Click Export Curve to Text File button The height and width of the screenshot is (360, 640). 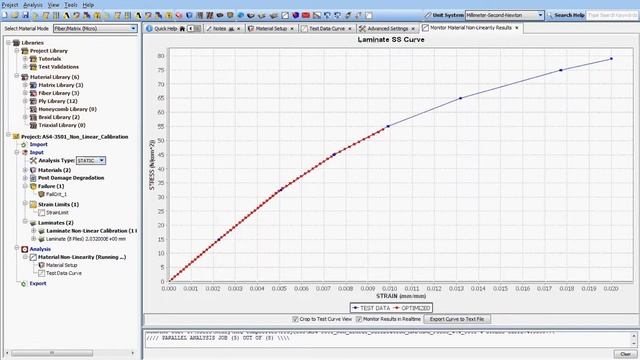pyautogui.click(x=457, y=319)
